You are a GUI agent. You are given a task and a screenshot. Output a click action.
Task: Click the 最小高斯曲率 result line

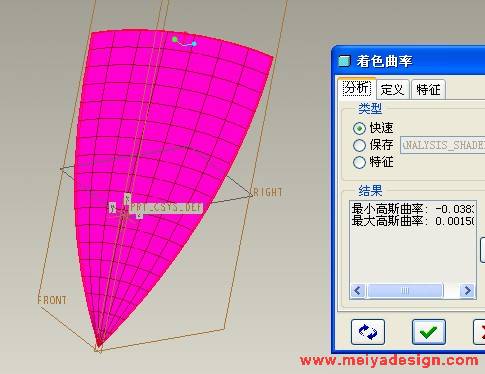pos(413,209)
